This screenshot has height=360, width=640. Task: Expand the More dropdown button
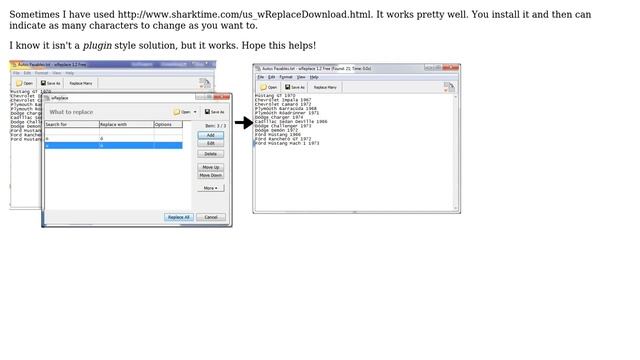point(210,188)
